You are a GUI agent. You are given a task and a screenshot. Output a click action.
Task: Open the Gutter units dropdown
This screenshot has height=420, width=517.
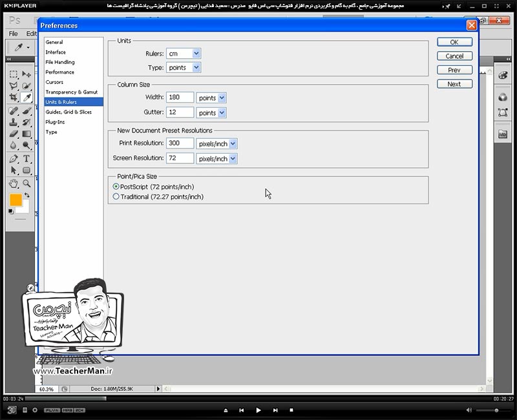click(222, 112)
